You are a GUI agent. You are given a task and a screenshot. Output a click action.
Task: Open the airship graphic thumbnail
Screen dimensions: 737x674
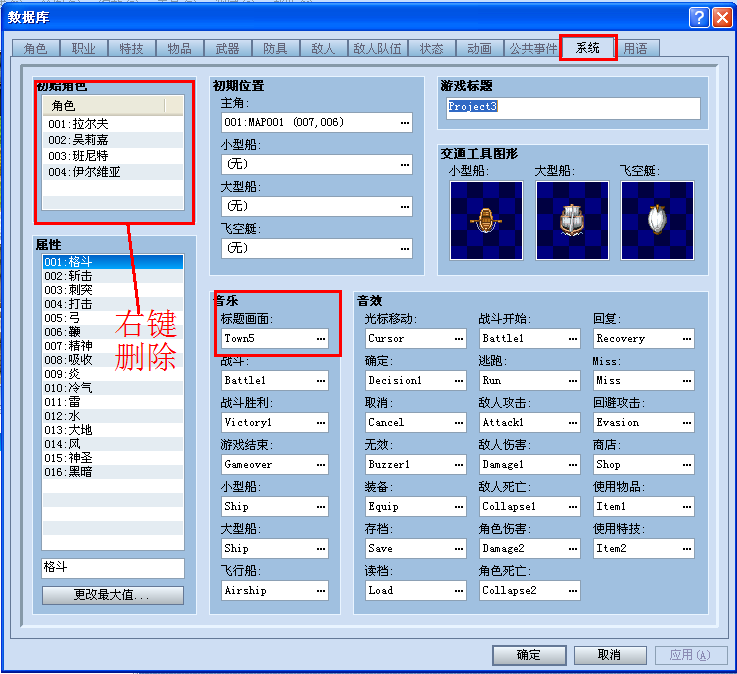coord(657,220)
